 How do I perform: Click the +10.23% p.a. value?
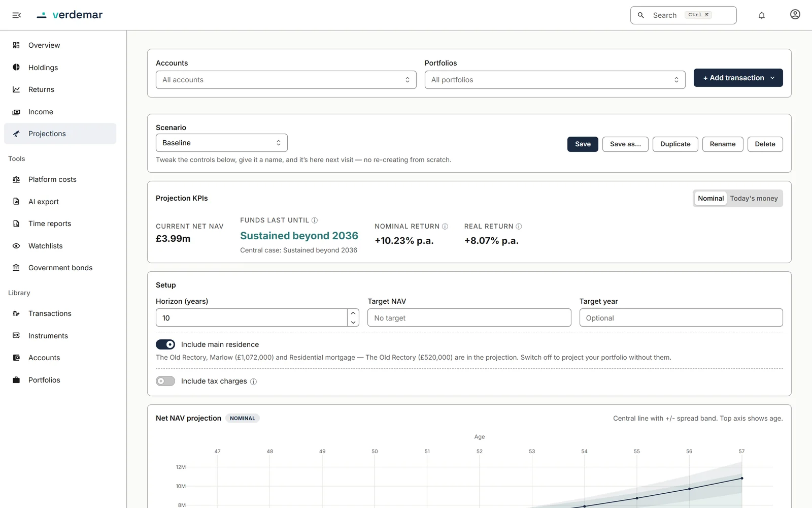pos(404,241)
